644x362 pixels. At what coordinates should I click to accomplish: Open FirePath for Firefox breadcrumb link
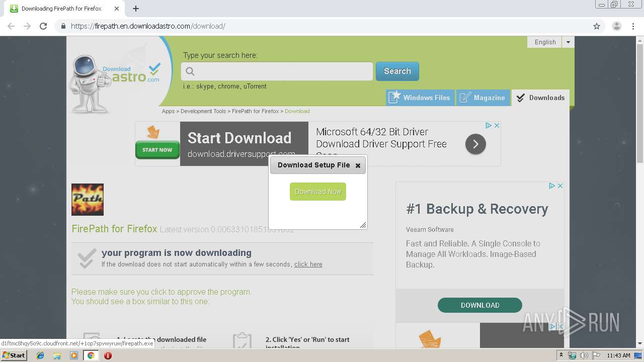(255, 111)
